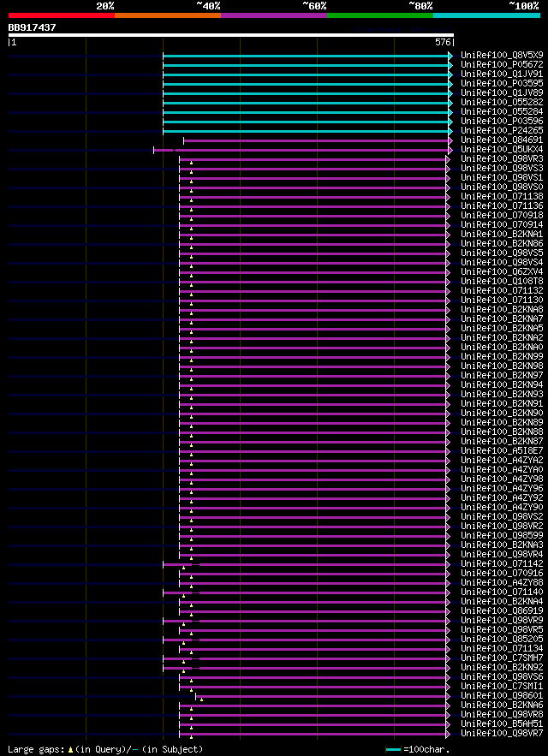Select the UniRef100_Q84691 label
This screenshot has height=756, width=548.
[x=502, y=140]
